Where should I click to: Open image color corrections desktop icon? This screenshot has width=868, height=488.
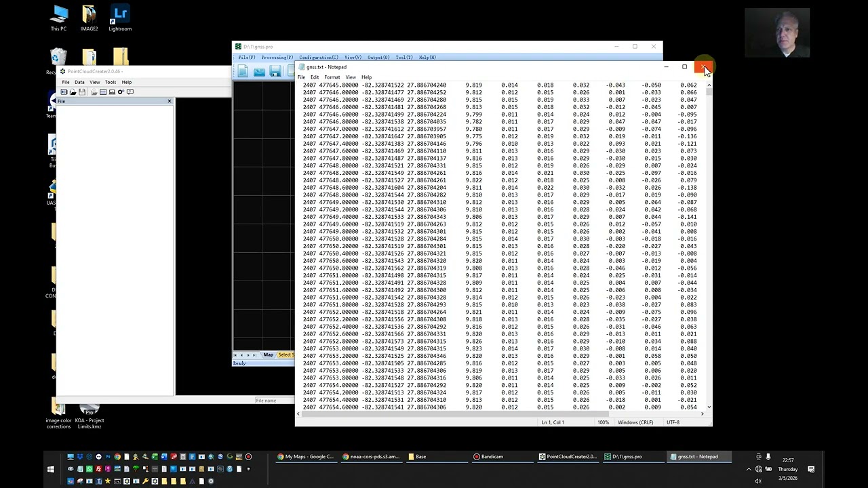(x=59, y=413)
